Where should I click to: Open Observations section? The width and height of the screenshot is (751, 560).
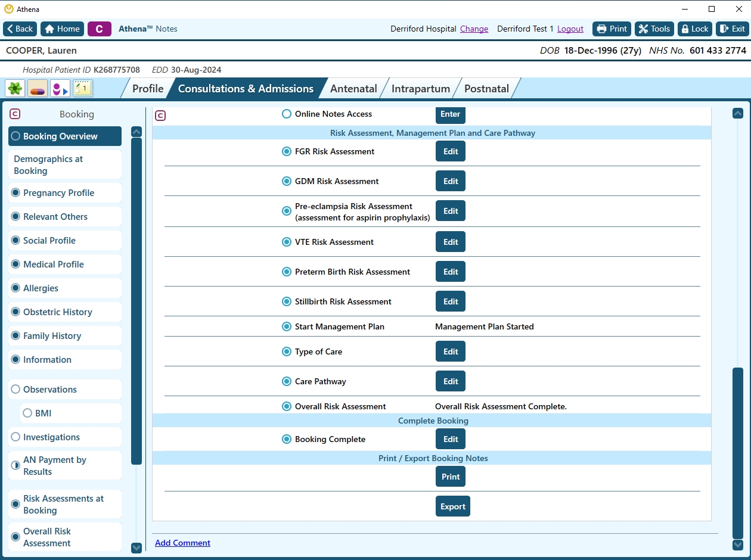[65, 390]
